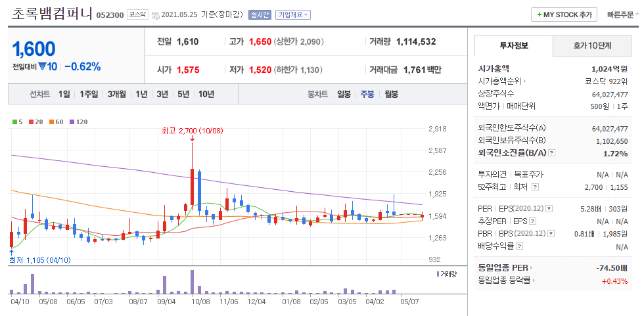Click the 고가 value 1,650
The width and height of the screenshot is (644, 316).
pyautogui.click(x=260, y=41)
